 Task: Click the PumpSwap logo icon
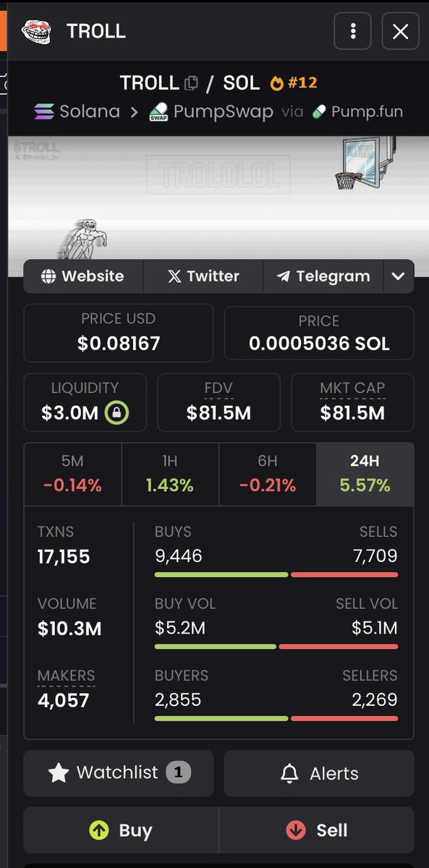[158, 112]
